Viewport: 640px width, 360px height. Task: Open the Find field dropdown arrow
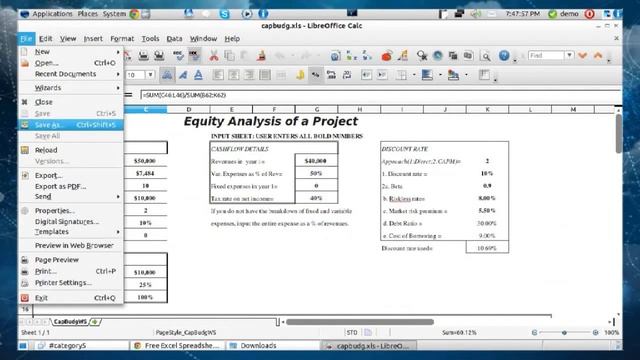tap(569, 55)
